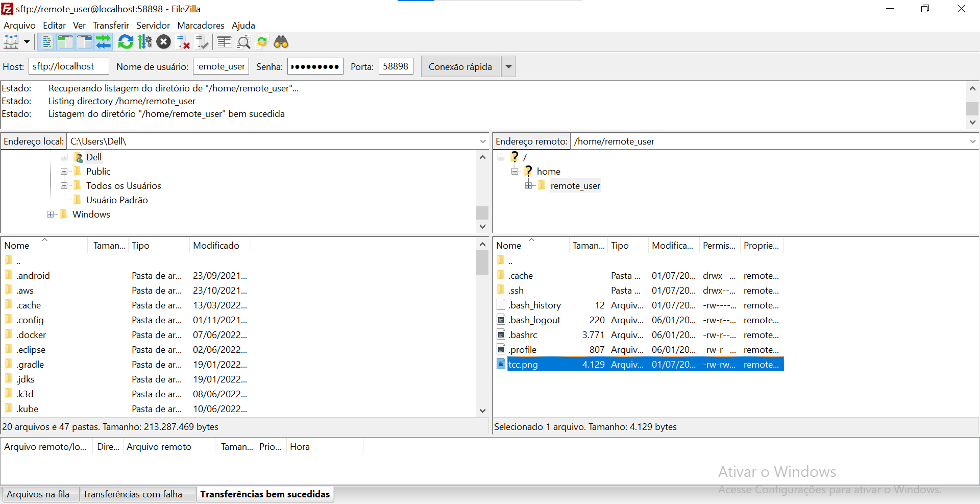Open the Transferir menu
980x504 pixels.
tap(111, 26)
